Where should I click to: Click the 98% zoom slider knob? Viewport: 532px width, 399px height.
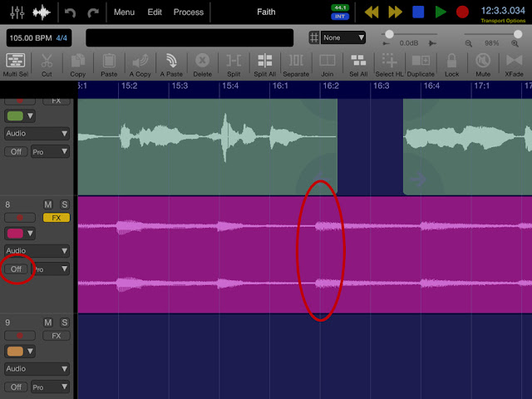tap(518, 34)
